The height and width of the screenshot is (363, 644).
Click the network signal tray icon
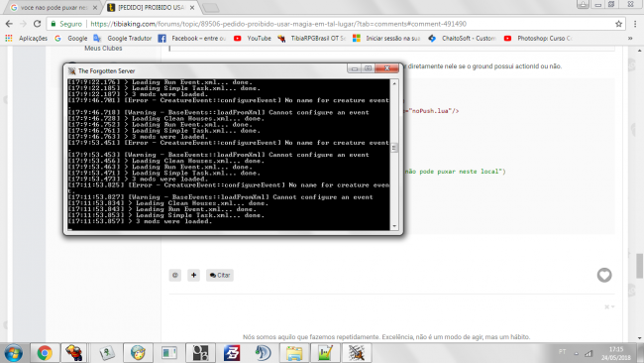click(589, 353)
